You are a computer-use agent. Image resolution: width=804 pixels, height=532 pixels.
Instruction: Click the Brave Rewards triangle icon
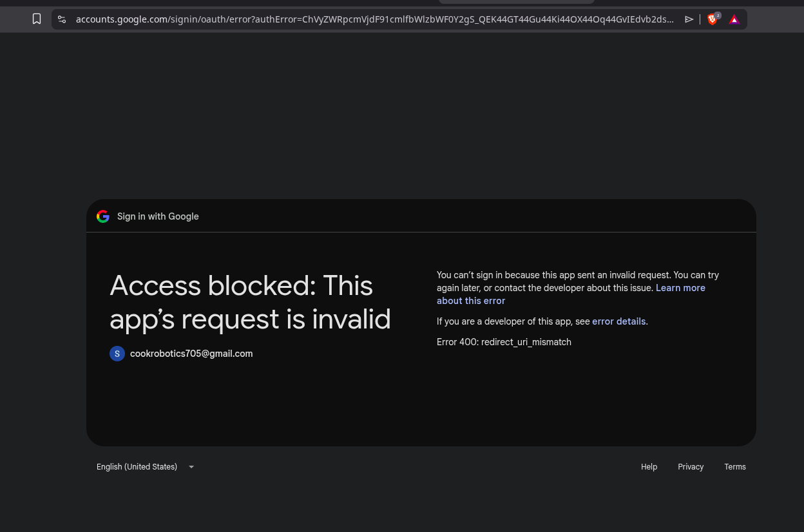[734, 19]
